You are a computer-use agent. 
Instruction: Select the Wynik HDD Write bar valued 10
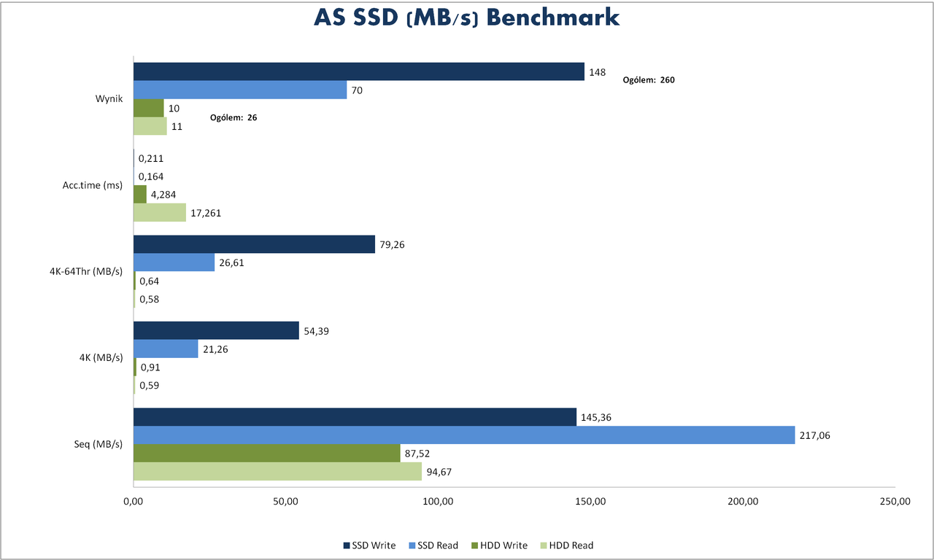149,108
